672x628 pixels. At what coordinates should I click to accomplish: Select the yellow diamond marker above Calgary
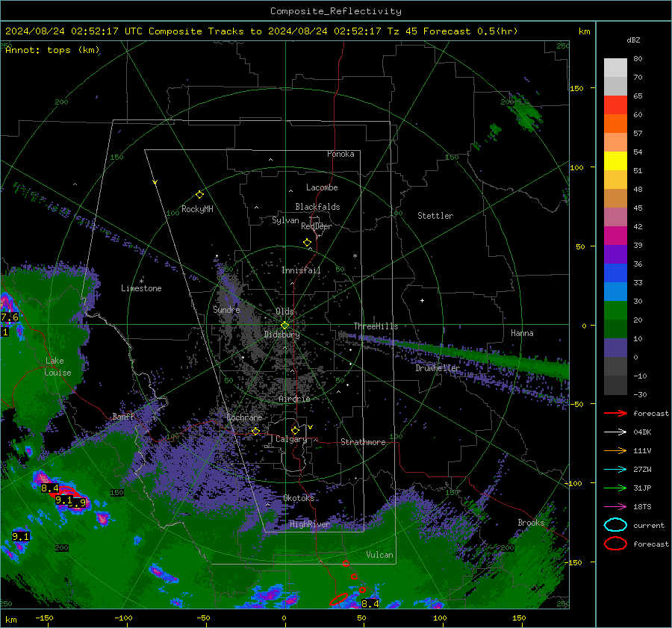(x=295, y=430)
